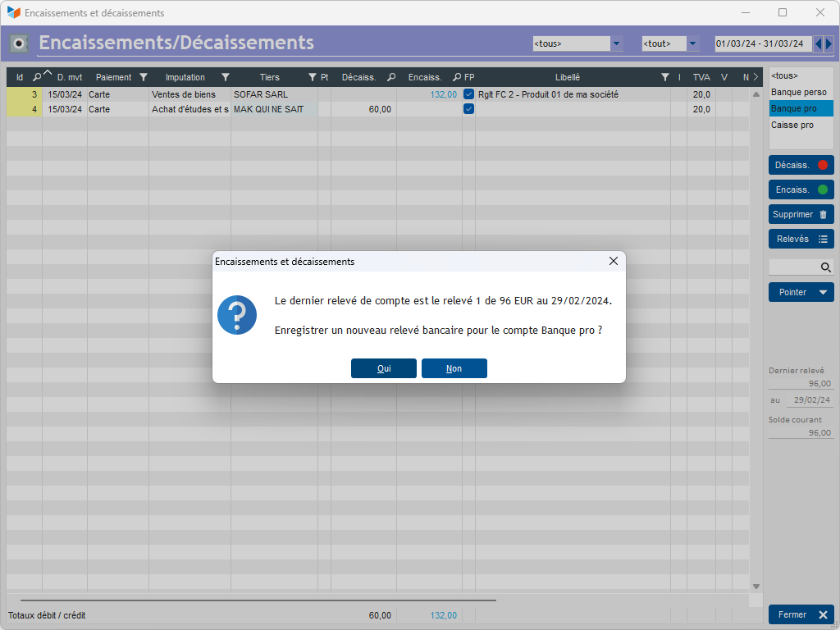Click the magnifier in the right search box
The height and width of the screenshot is (630, 840).
[826, 267]
